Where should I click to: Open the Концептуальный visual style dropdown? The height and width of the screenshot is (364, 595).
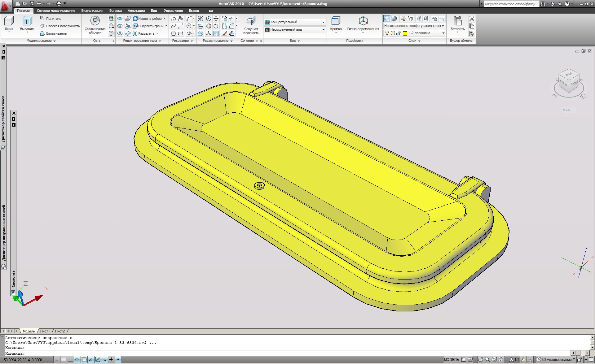295,22
